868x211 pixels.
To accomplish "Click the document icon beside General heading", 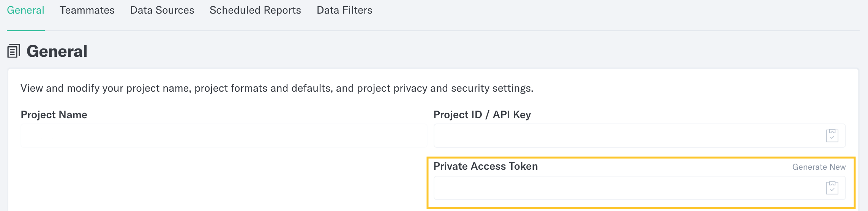I will pos(14,51).
